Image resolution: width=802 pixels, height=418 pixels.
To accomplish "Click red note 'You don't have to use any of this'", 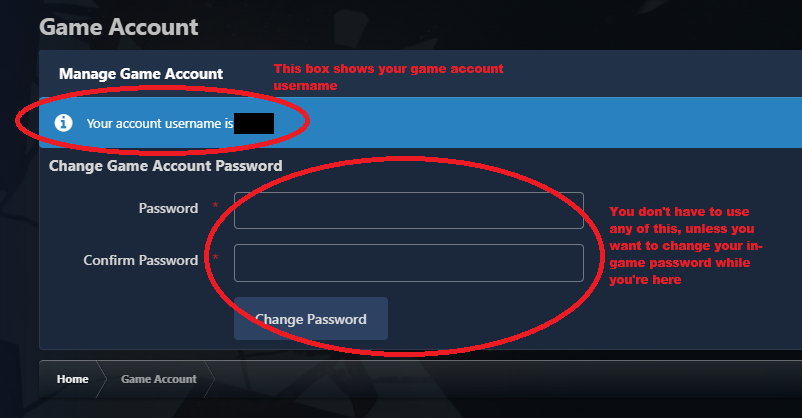I will [685, 246].
